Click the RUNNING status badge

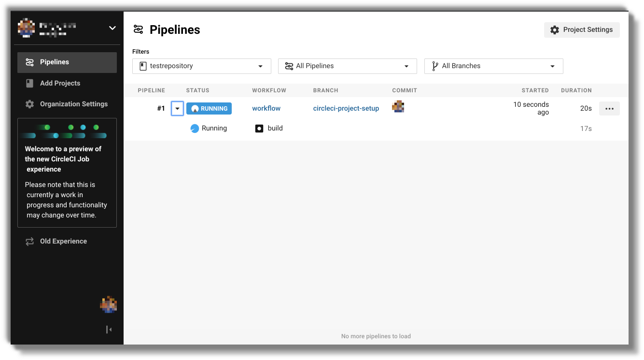pos(209,108)
